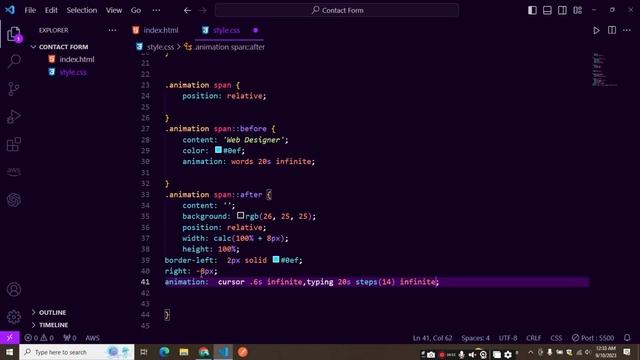Click the Contact Form command center search
This screenshot has width=640, height=360.
tap(337, 10)
